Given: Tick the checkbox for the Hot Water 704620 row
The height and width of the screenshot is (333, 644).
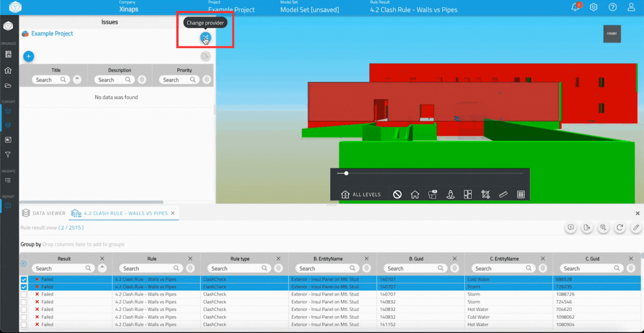Looking at the screenshot, I should 24,310.
